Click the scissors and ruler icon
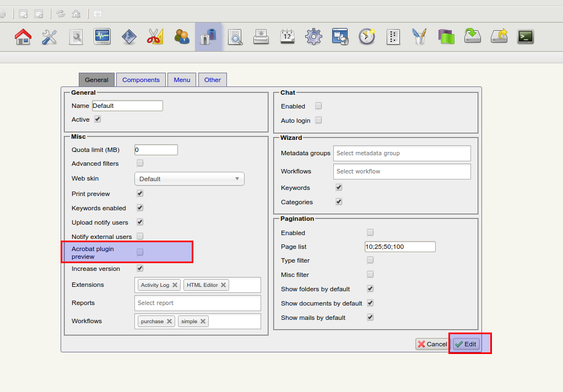Viewport: 563px width, 392px height. 155,37
